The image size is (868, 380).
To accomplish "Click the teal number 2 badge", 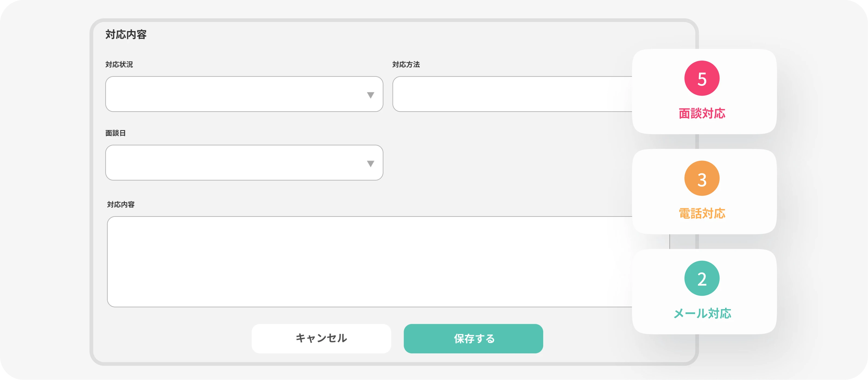I will [x=702, y=279].
